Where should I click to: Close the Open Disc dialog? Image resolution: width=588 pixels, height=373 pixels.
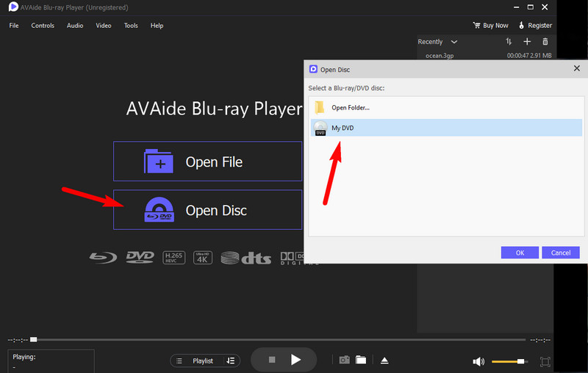(x=577, y=68)
